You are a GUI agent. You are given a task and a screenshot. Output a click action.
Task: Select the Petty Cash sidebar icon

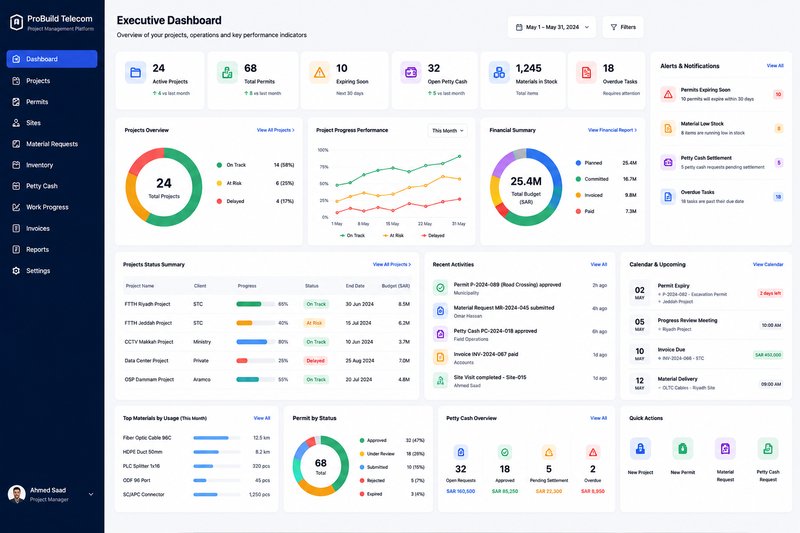(16, 186)
